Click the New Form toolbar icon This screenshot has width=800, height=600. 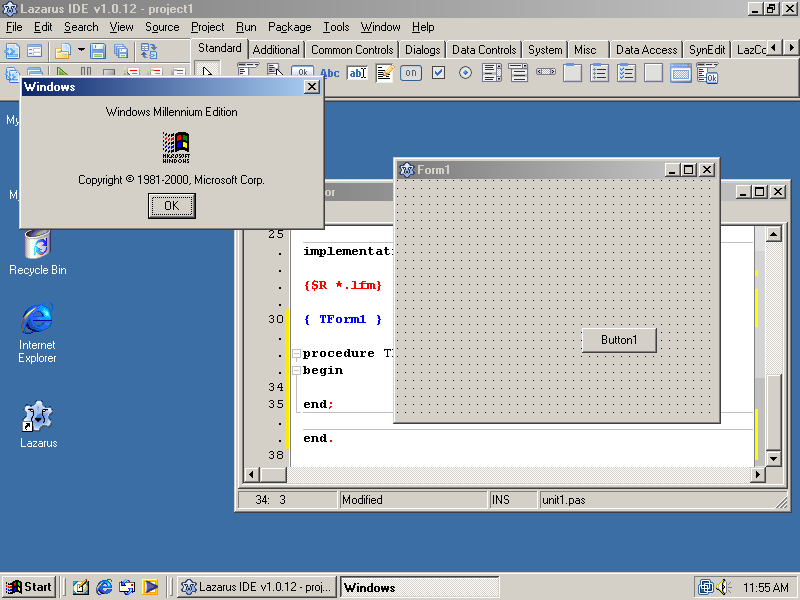(34, 51)
